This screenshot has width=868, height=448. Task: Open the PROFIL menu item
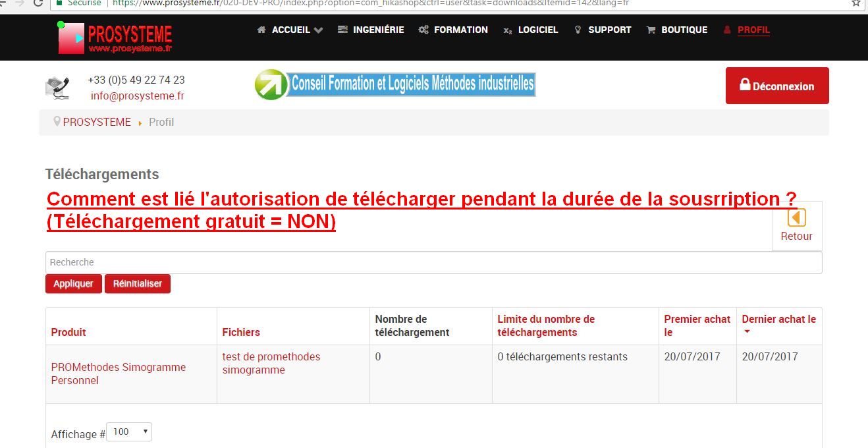[753, 30]
